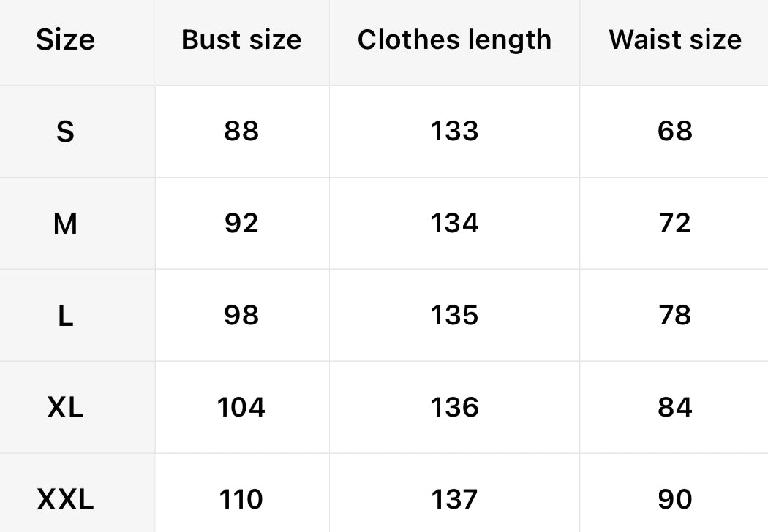Click clothes length value 135

click(x=454, y=316)
